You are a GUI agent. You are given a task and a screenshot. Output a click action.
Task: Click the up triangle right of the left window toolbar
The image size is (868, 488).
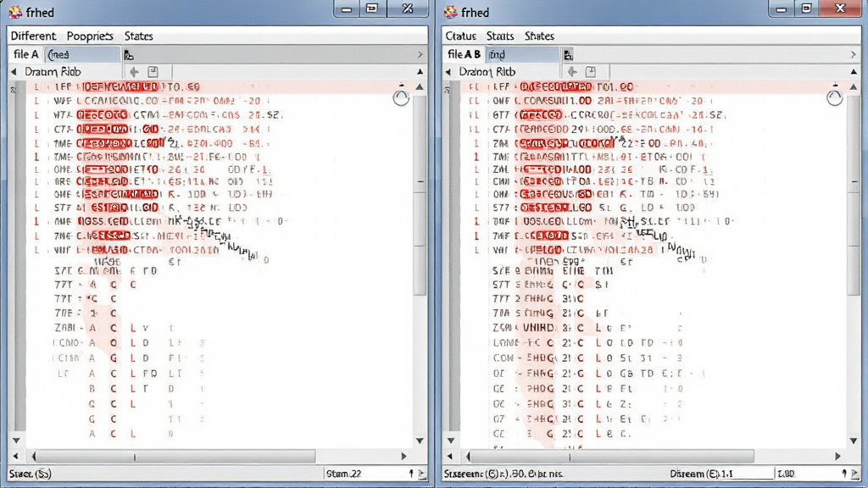pyautogui.click(x=420, y=72)
